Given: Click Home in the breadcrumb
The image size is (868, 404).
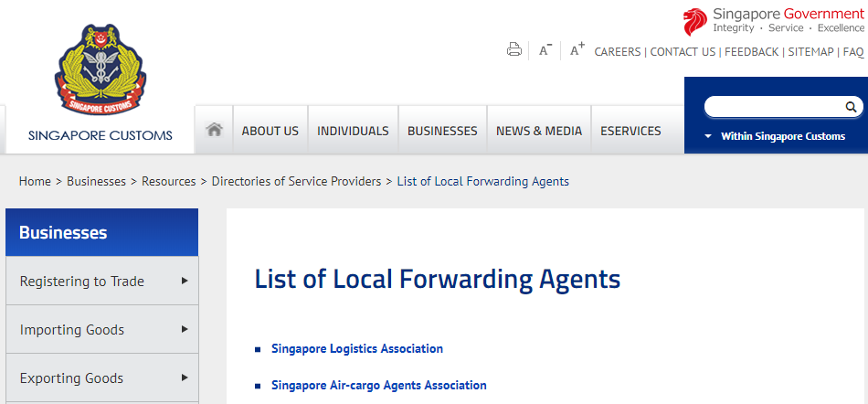Looking at the screenshot, I should coord(35,181).
